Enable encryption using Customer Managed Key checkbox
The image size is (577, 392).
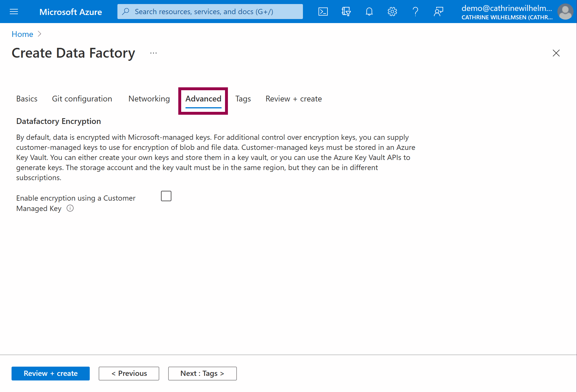coord(166,196)
